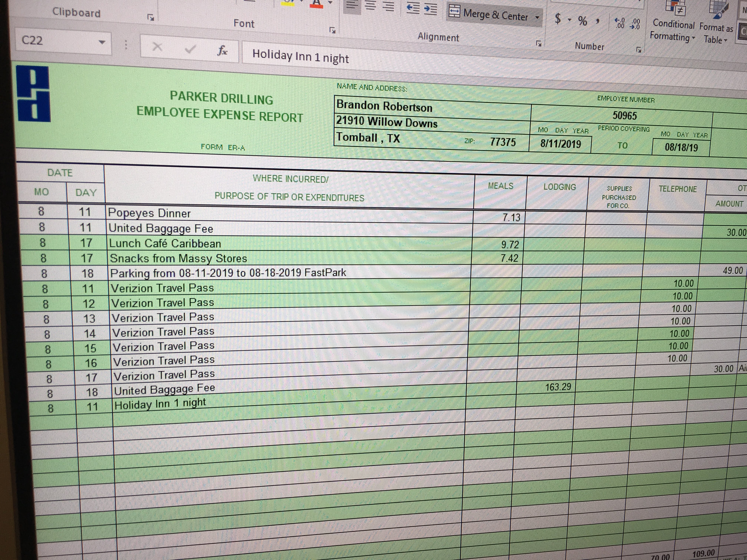Click the Increase Decimal icon
The image size is (747, 560).
620,23
